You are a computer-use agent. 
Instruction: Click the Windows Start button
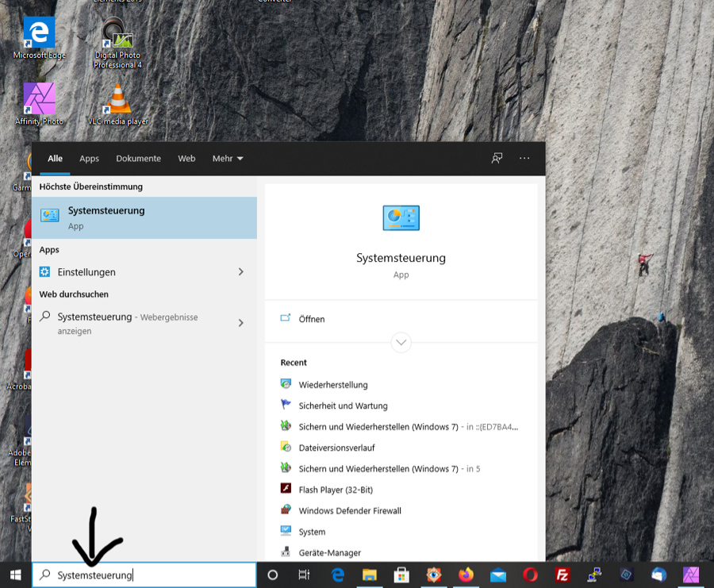[x=15, y=575]
